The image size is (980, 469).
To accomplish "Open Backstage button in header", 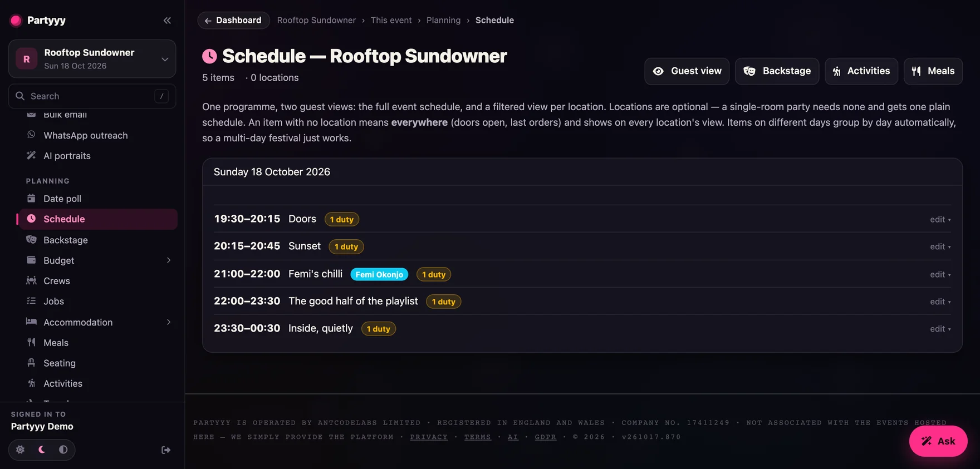I will click(x=777, y=71).
